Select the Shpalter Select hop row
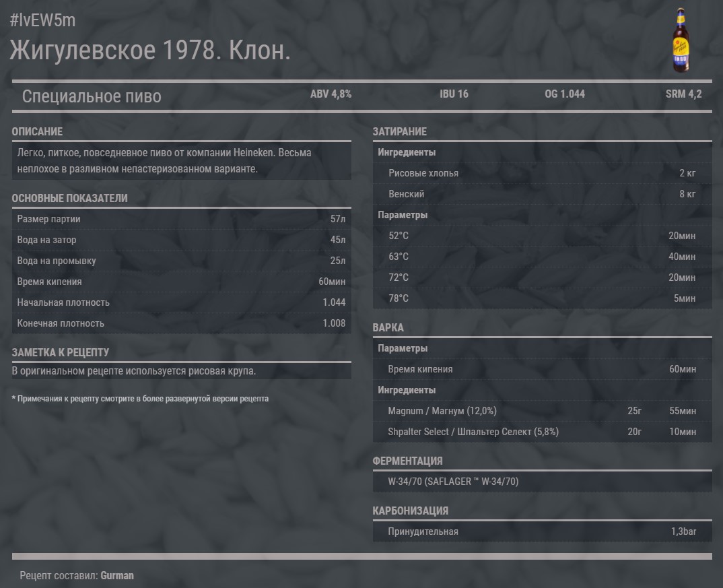Screen dimensions: 723x588 543,432
